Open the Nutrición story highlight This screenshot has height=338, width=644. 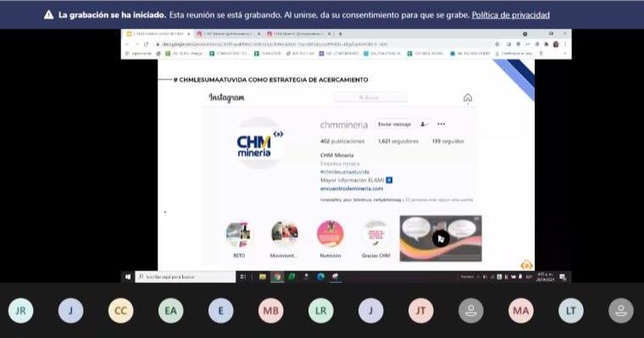tap(330, 239)
